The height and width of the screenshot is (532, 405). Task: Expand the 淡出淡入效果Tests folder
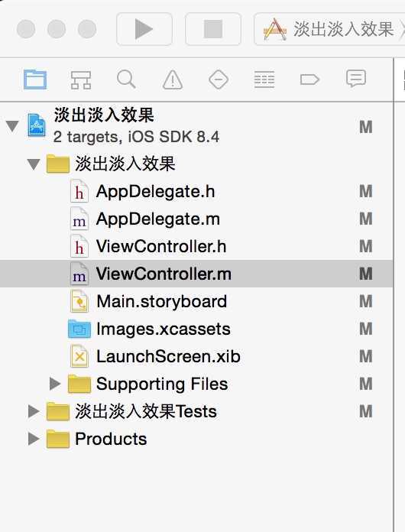pos(34,411)
